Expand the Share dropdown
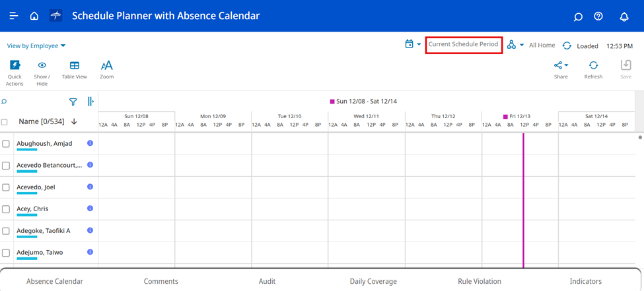 pyautogui.click(x=561, y=70)
